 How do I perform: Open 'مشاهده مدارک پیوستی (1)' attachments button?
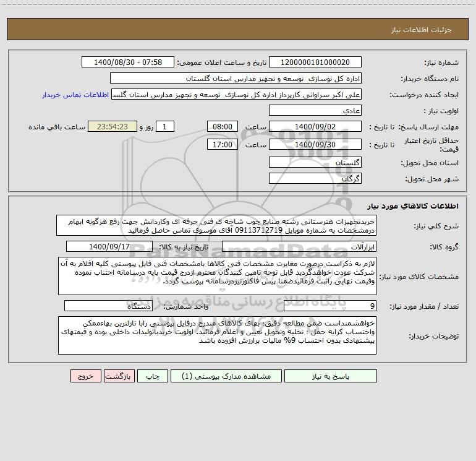tap(226, 376)
